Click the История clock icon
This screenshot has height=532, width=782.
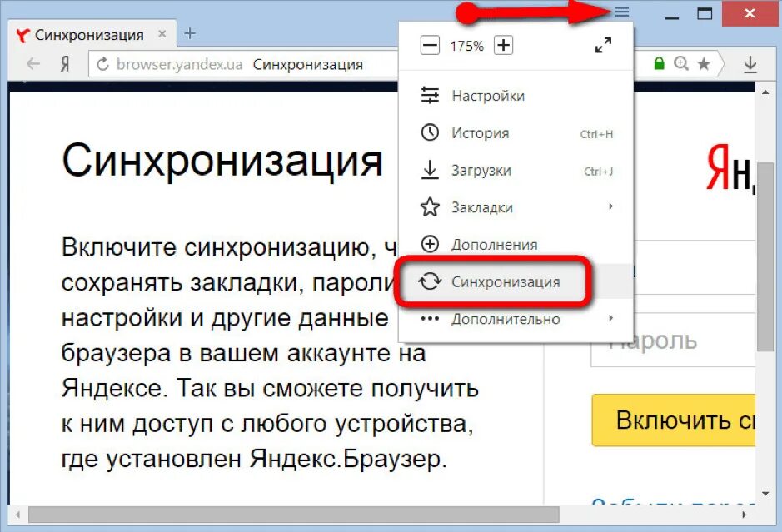[x=430, y=132]
